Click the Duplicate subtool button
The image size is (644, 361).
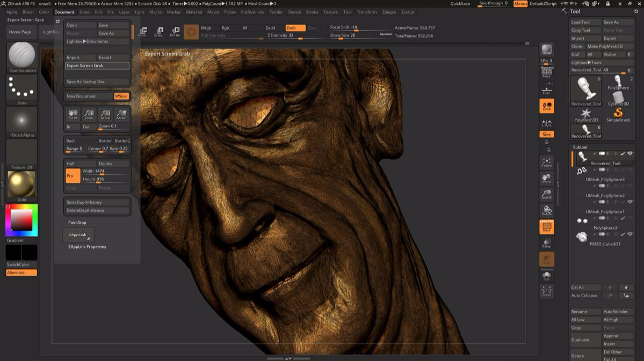(x=585, y=340)
